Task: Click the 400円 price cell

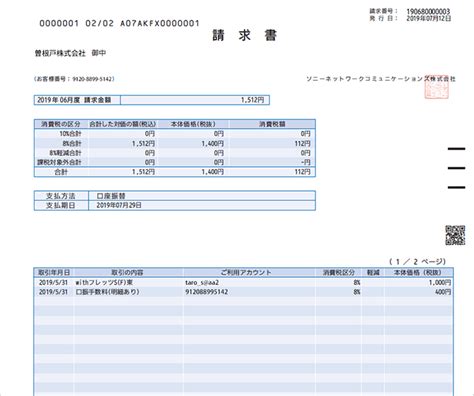Action: 443,292
